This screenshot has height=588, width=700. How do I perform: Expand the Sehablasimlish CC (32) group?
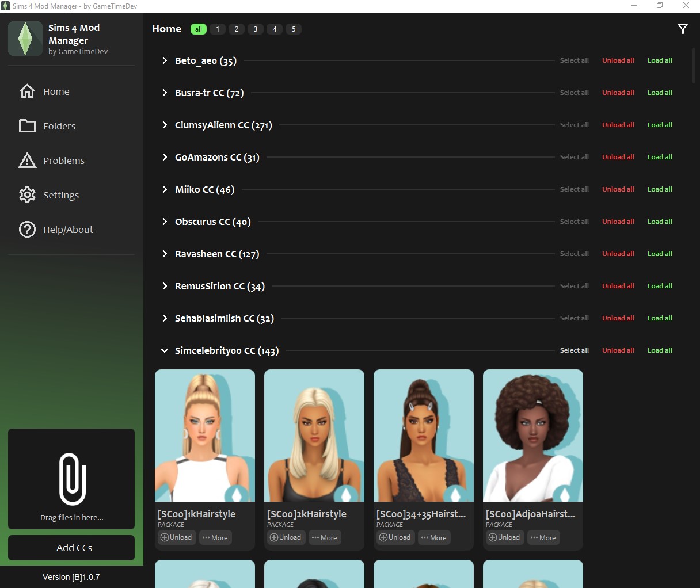tap(165, 318)
